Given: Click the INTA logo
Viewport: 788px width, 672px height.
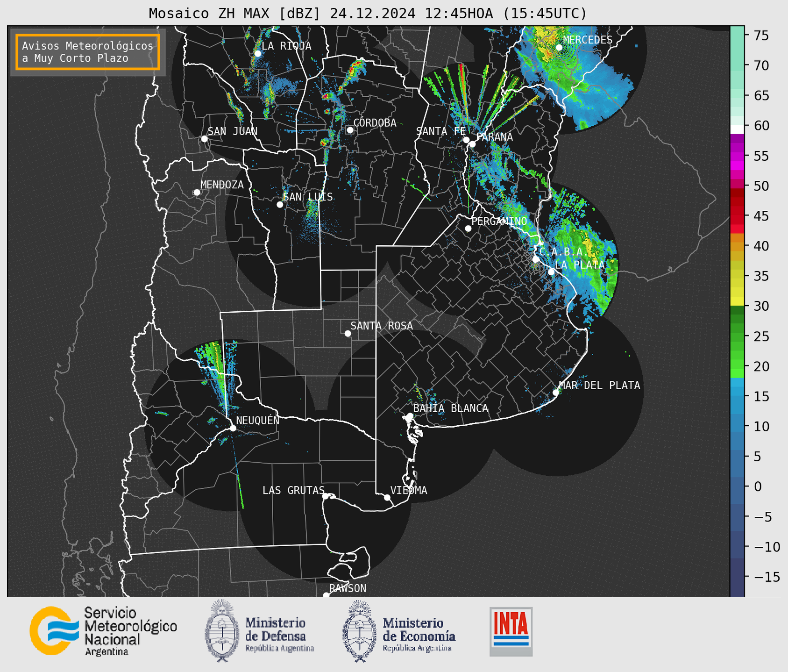Looking at the screenshot, I should click(511, 631).
